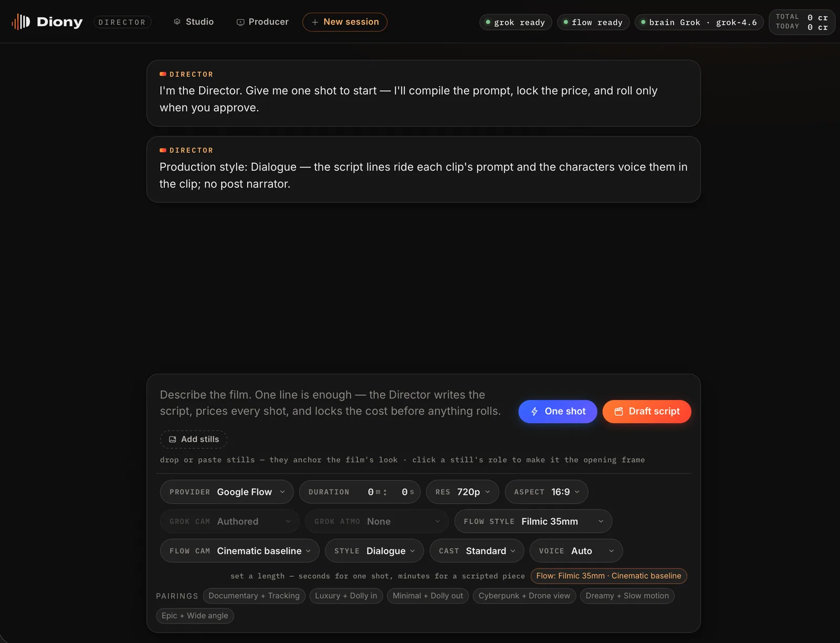Click the brain Grok grok-4.6 pill
Screen dimensions: 840x643
(x=699, y=22)
